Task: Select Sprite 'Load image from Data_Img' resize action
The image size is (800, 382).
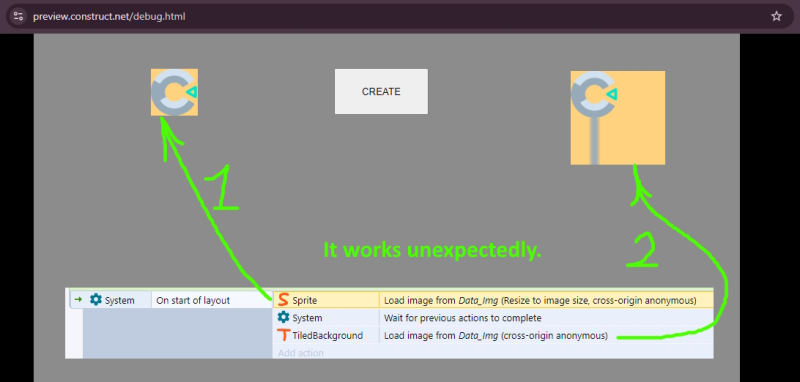Action: (540, 300)
